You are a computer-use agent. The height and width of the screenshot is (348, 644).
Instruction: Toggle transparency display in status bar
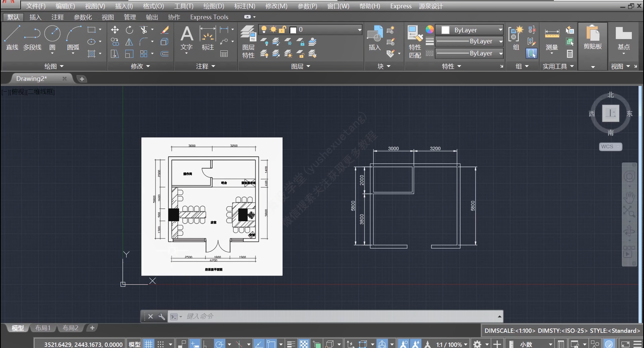(304, 344)
